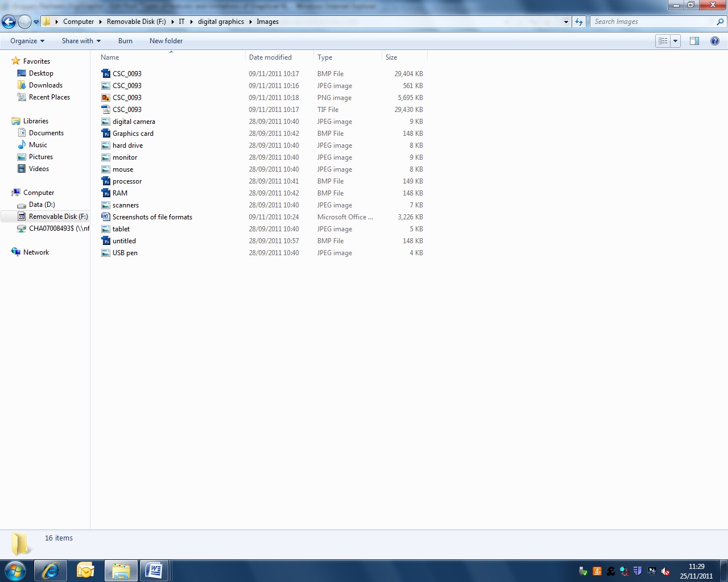This screenshot has height=582, width=728.
Task: Expand the arrow after digital graphics breadcrumb
Action: tap(250, 22)
